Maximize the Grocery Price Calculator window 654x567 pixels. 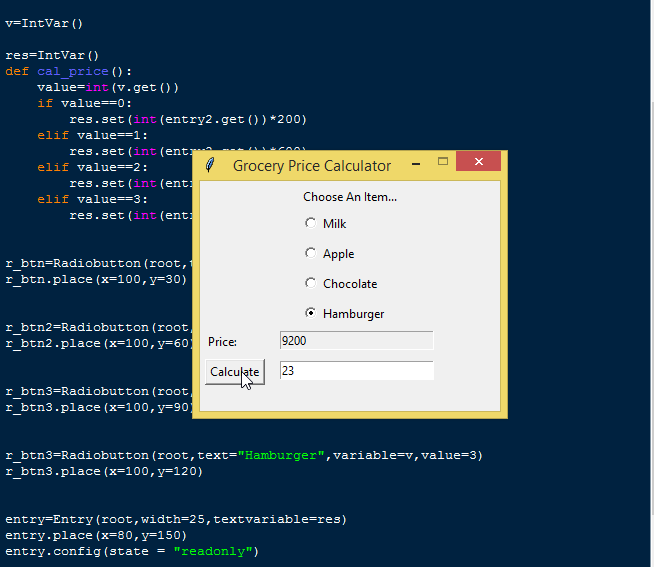click(x=443, y=162)
